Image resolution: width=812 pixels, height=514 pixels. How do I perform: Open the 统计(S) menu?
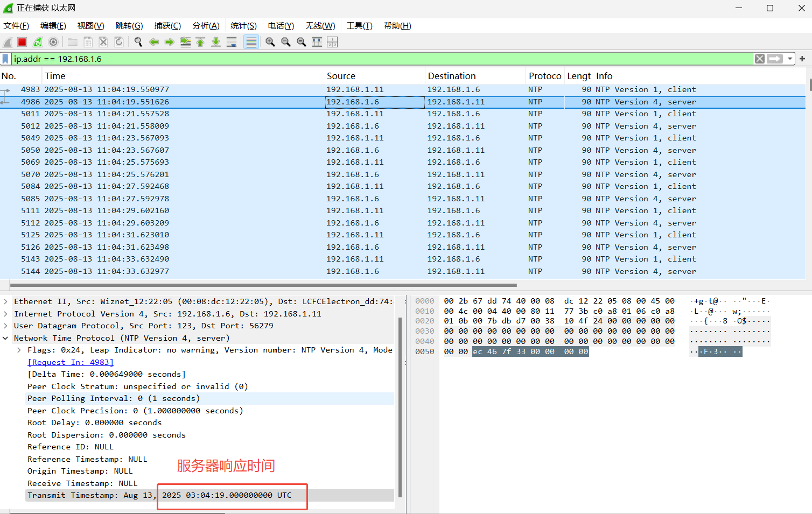tap(243, 26)
